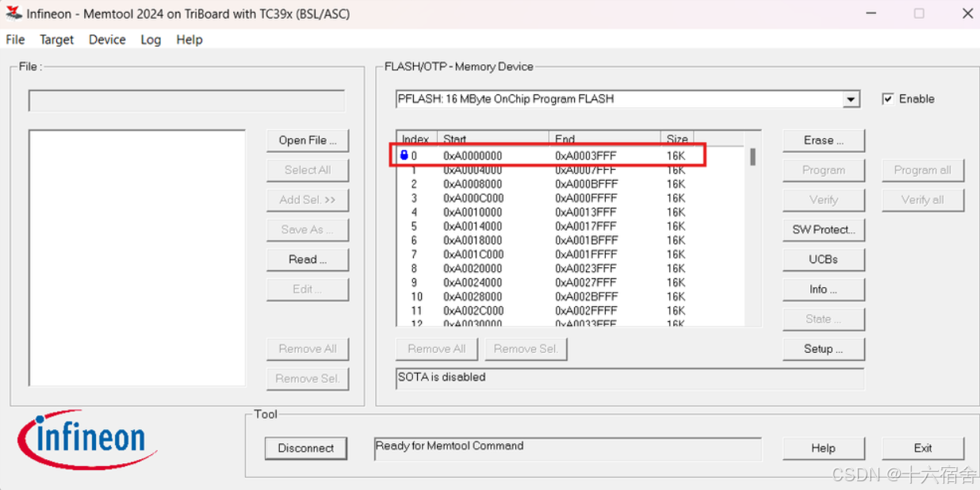980x490 pixels.
Task: Select sector row 7 at 0xA001C000
Action: [x=571, y=255]
